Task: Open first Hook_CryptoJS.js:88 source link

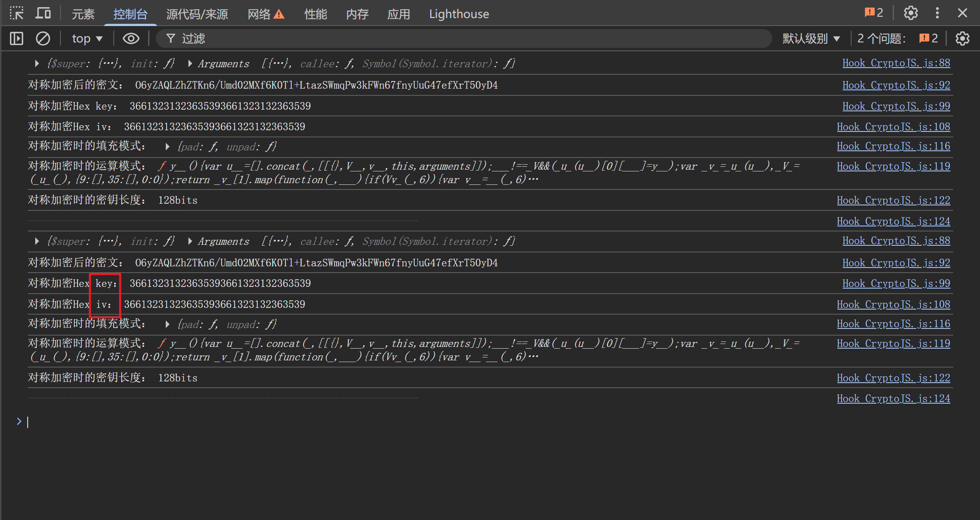Action: point(896,63)
